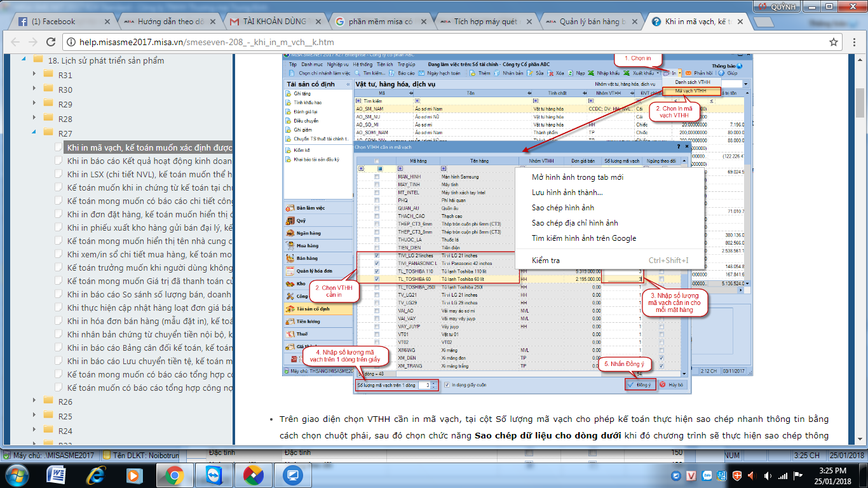Click Hủy bỏ button in the MISA illustration
This screenshot has width=868, height=488.
tap(671, 384)
